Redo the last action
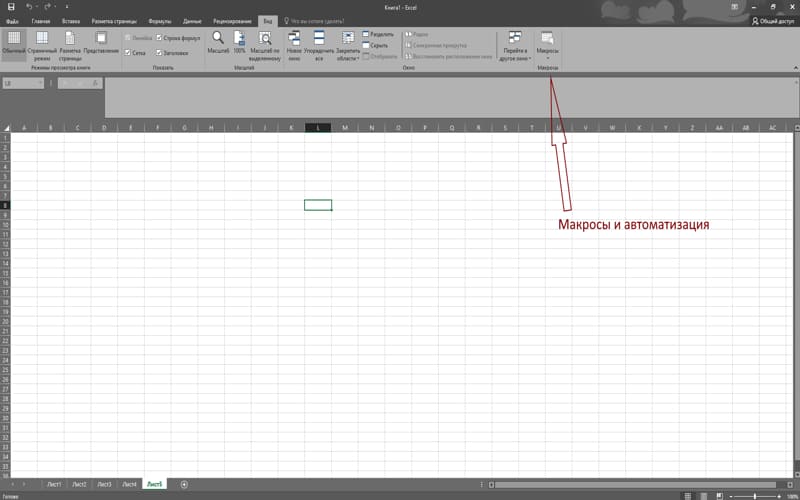Screen dimensions: 800x500 pyautogui.click(x=47, y=7)
